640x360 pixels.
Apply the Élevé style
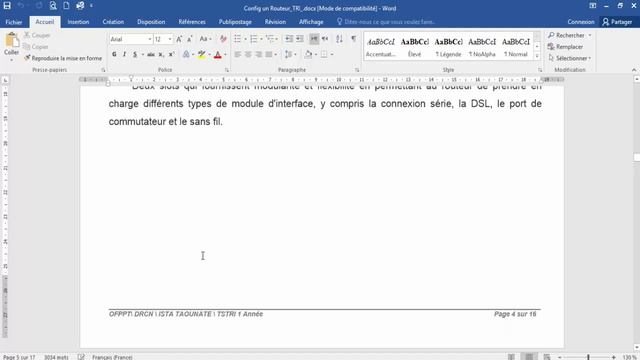[414, 47]
